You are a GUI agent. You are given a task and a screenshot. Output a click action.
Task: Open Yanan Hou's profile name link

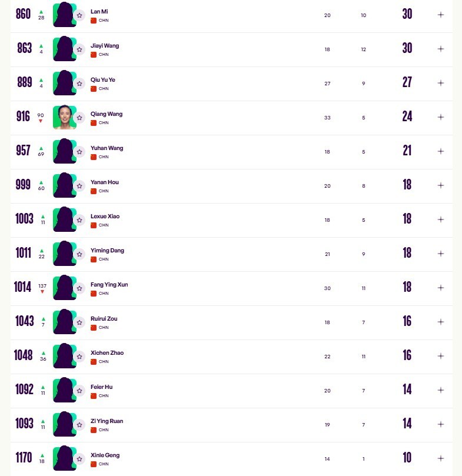point(105,182)
